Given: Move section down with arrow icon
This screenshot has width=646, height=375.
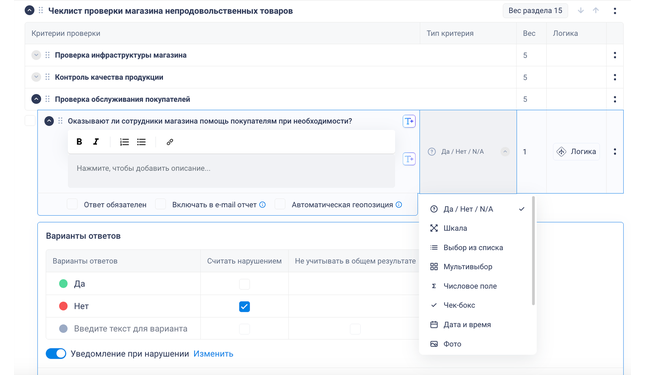Looking at the screenshot, I should [580, 11].
